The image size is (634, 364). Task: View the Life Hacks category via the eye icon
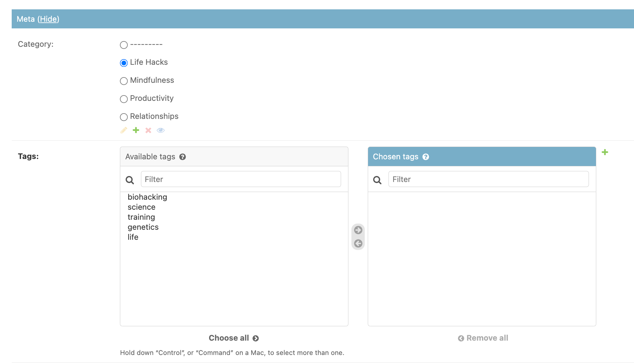coord(161,130)
